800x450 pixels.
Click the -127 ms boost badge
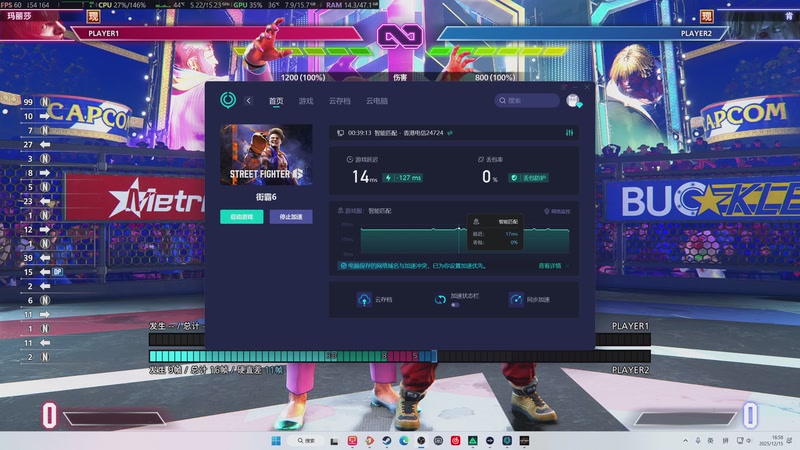point(403,178)
